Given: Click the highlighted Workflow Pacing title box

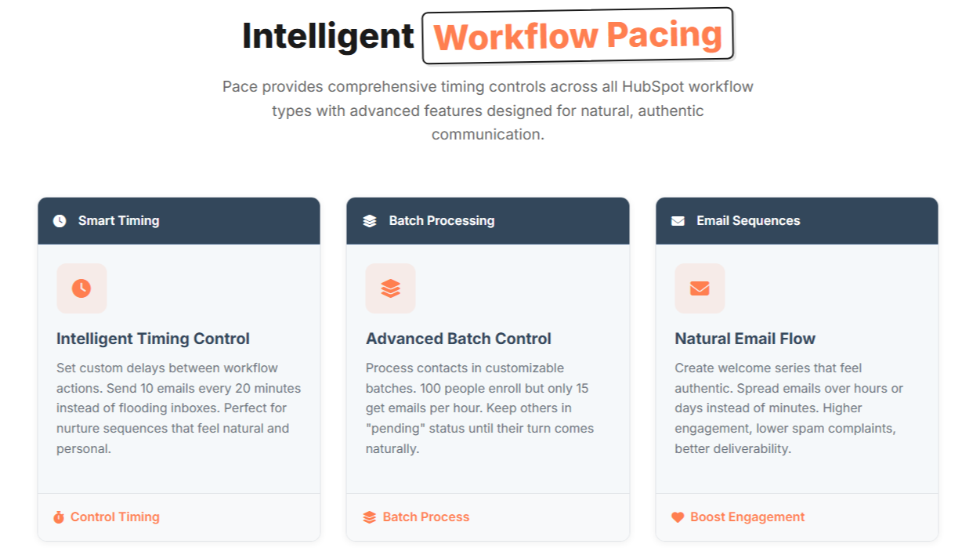Looking at the screenshot, I should 578,34.
